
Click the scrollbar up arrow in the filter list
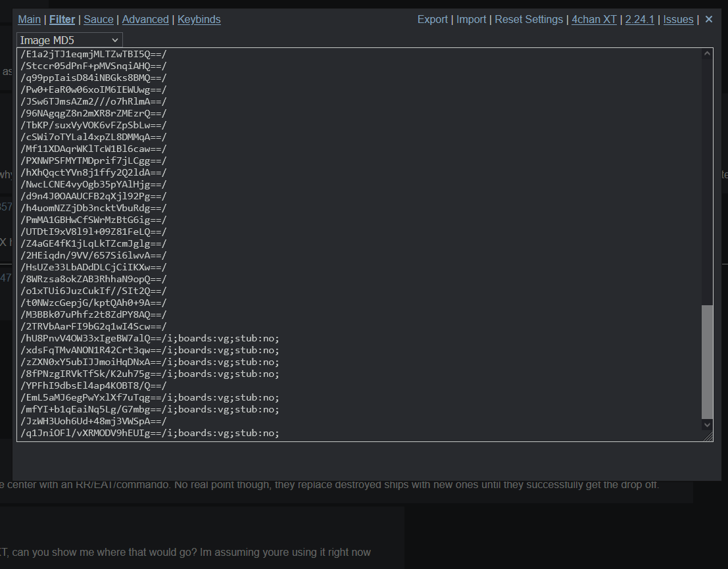click(x=707, y=54)
